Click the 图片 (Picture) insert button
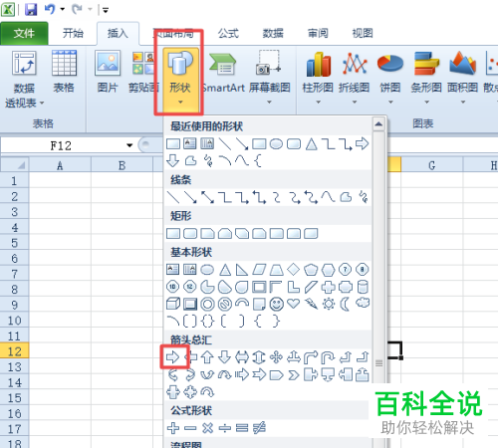The image size is (498, 448). coord(108,72)
